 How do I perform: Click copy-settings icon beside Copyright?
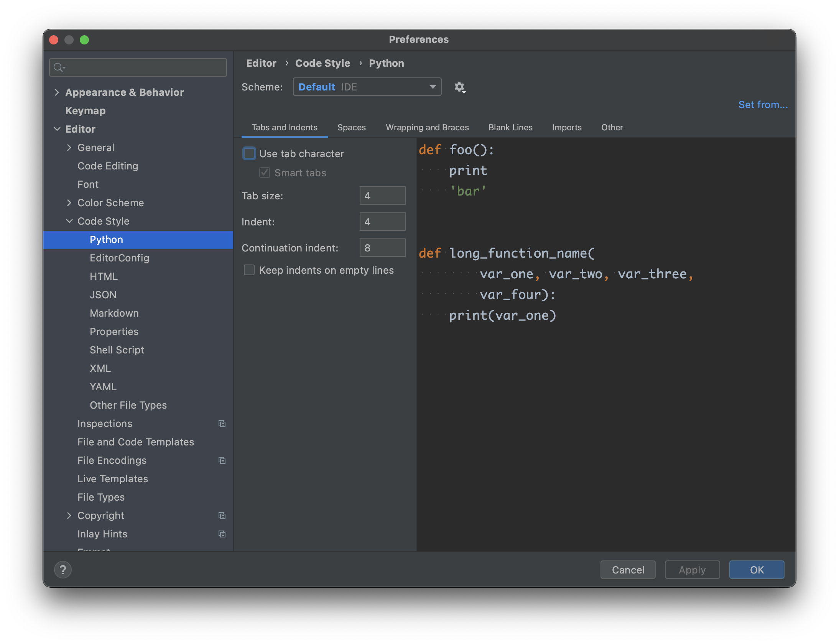pos(222,516)
